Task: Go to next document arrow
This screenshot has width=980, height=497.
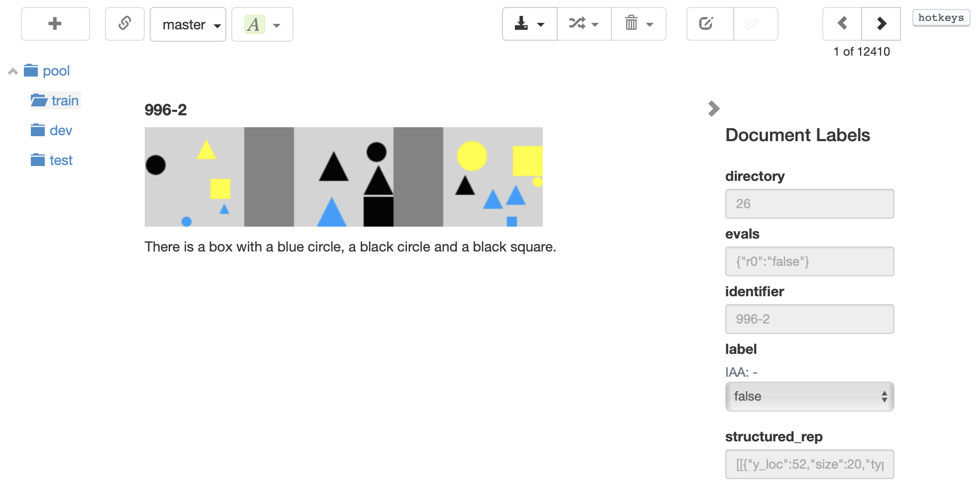Action: (881, 24)
